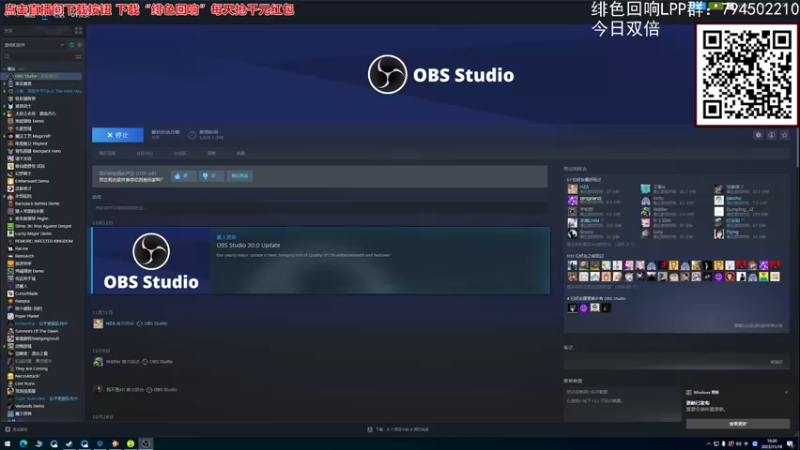Viewport: 800px width, 450px height.
Task: Show hidden system tray icons
Action: pyautogui.click(x=708, y=444)
